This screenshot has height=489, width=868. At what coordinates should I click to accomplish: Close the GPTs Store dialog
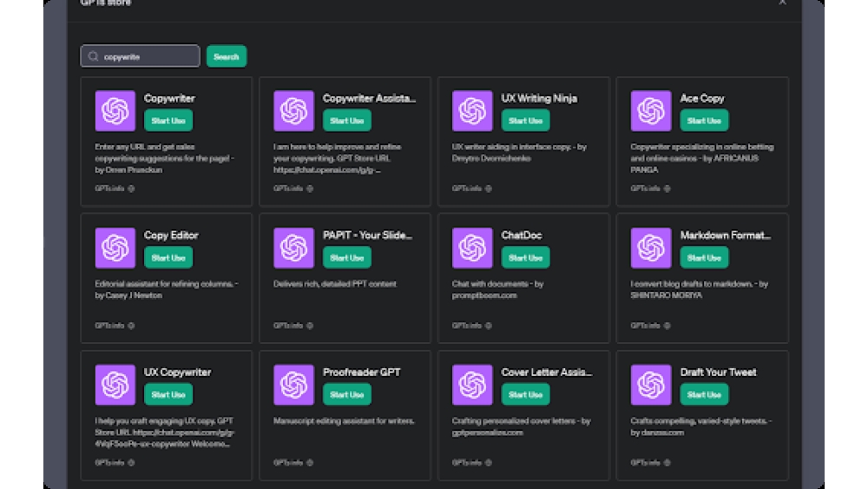point(782,3)
